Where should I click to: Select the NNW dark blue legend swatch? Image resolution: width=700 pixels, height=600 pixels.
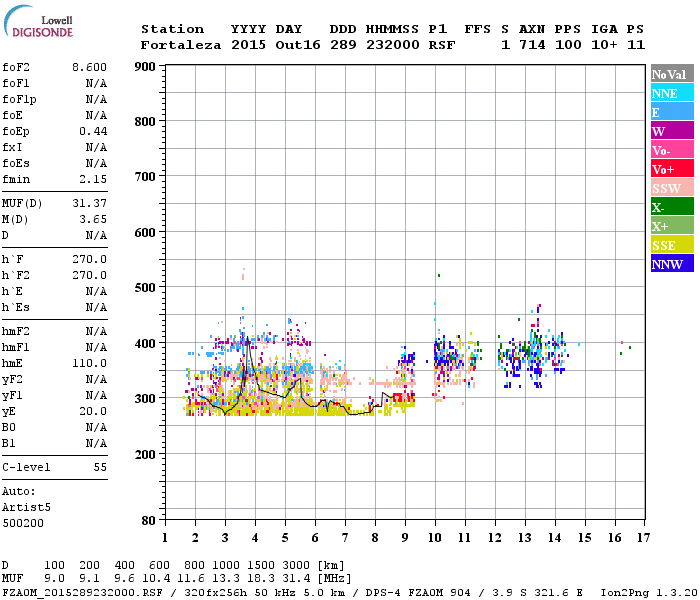coord(672,264)
